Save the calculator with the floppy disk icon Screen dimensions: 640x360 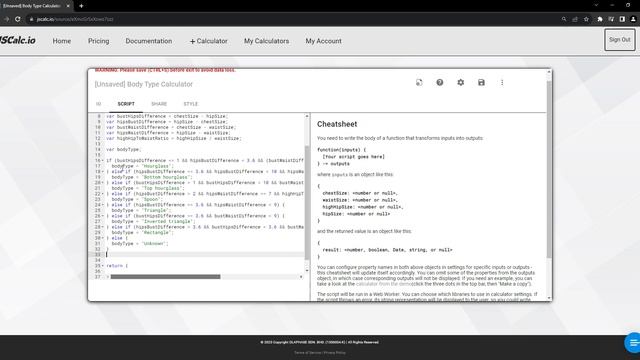pos(481,82)
